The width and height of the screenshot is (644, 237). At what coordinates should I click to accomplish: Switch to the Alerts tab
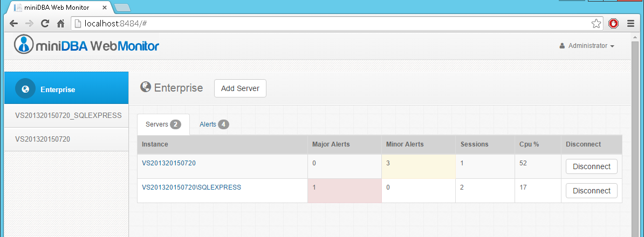pyautogui.click(x=214, y=124)
